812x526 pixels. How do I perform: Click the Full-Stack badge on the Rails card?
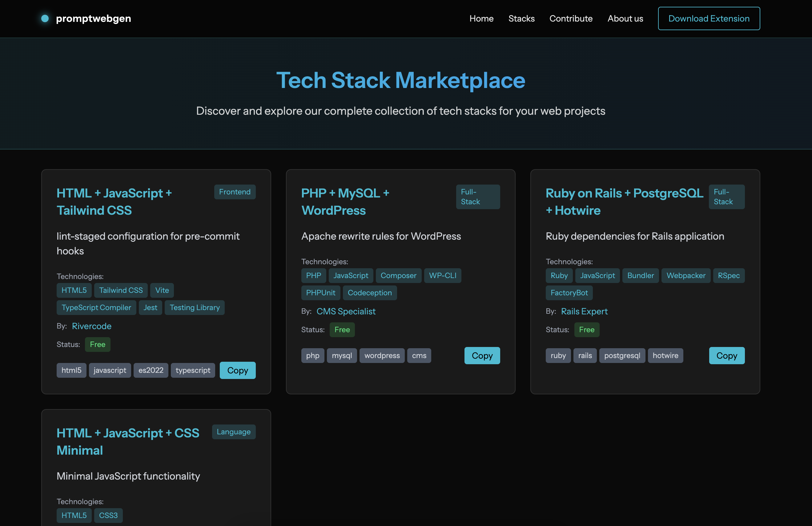[726, 197]
